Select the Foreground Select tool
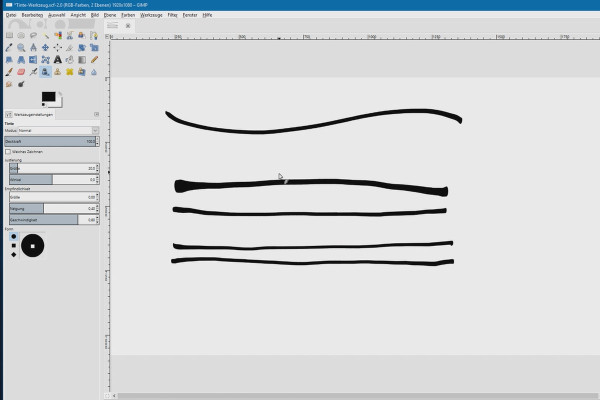The height and width of the screenshot is (400, 600). [x=82, y=36]
